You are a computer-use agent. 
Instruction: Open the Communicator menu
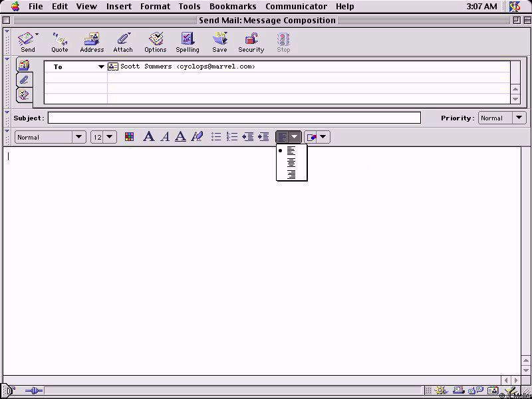point(296,7)
